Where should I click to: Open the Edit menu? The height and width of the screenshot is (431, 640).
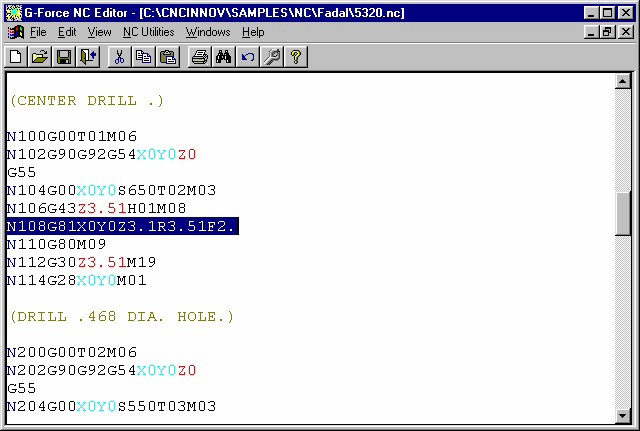(x=67, y=32)
